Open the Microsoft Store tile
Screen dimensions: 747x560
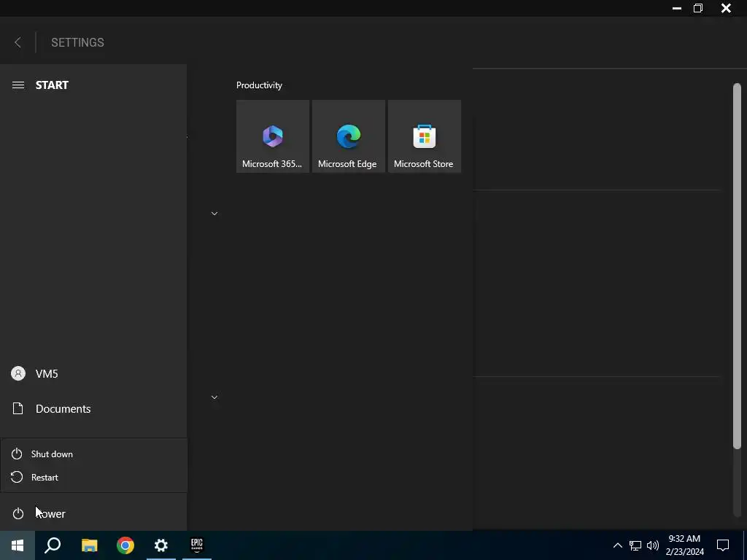(425, 136)
